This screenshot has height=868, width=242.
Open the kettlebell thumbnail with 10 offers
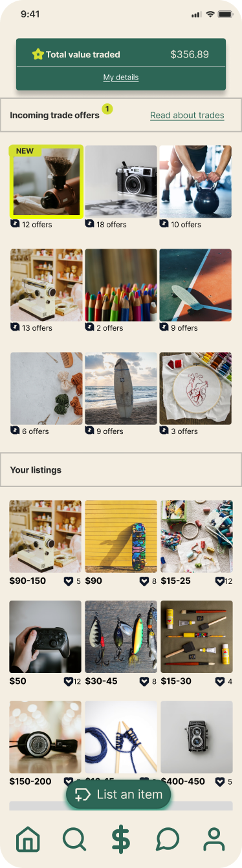(x=195, y=181)
